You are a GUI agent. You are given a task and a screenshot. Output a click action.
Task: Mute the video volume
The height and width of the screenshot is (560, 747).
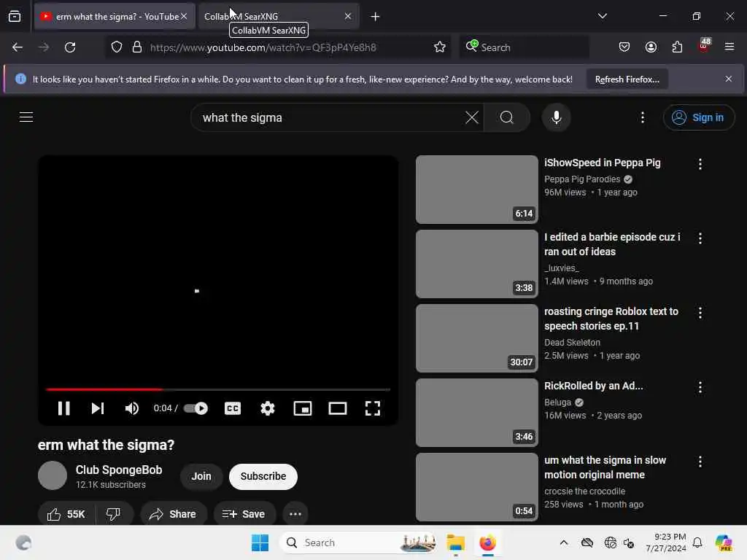[x=131, y=408]
